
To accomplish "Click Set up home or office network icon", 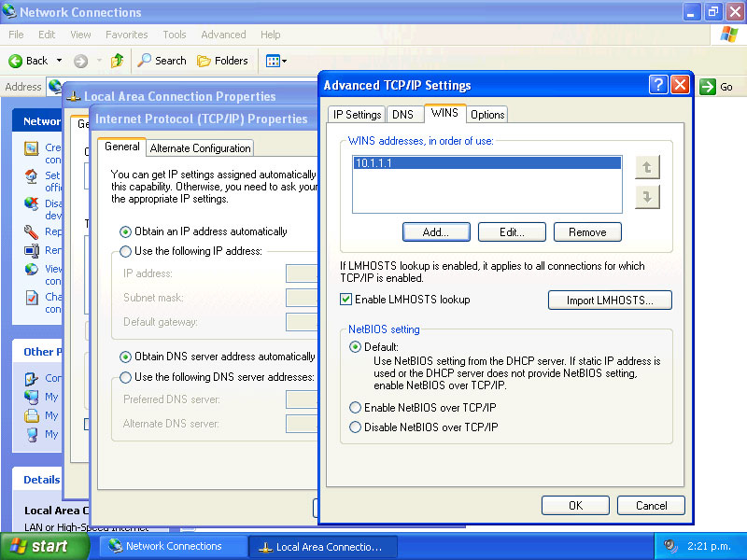I will [x=32, y=176].
